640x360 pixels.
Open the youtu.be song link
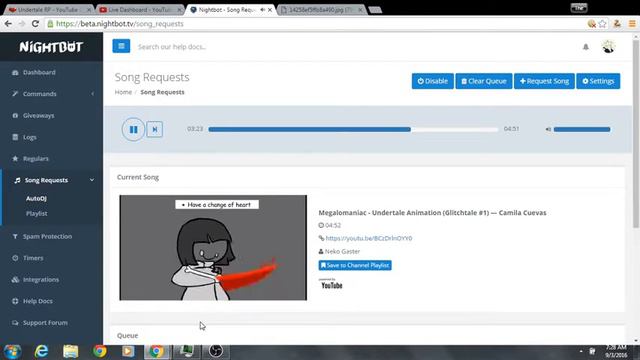click(369, 238)
